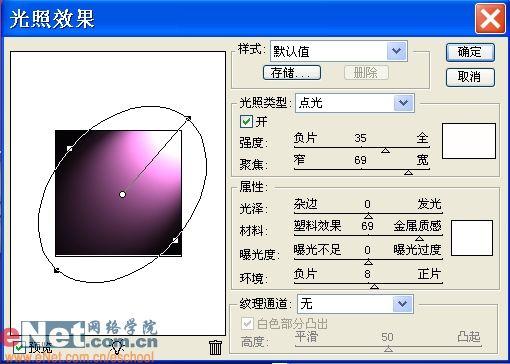Toggle the 开 light-on checkbox
This screenshot has width=510, height=364.
[246, 121]
